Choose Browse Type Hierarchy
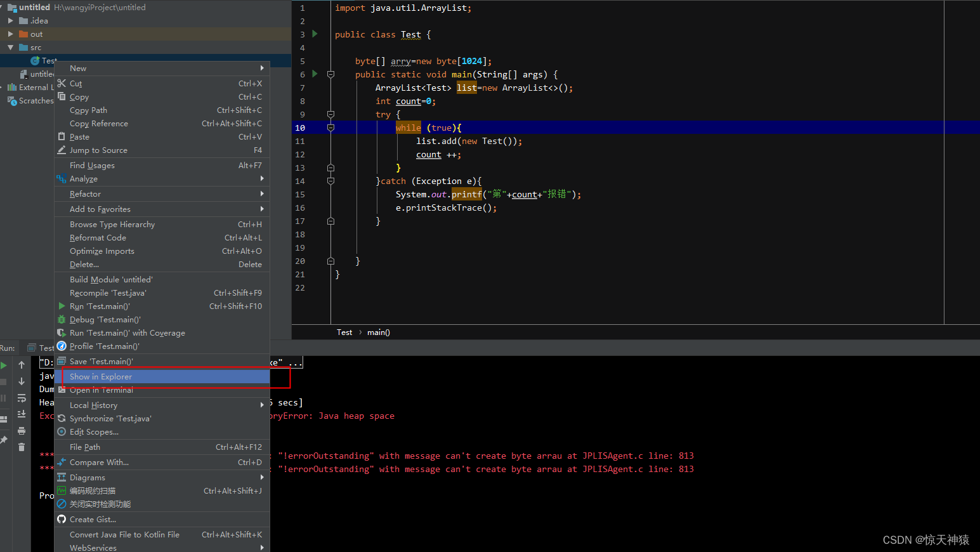Viewport: 980px width, 552px height. (x=162, y=224)
